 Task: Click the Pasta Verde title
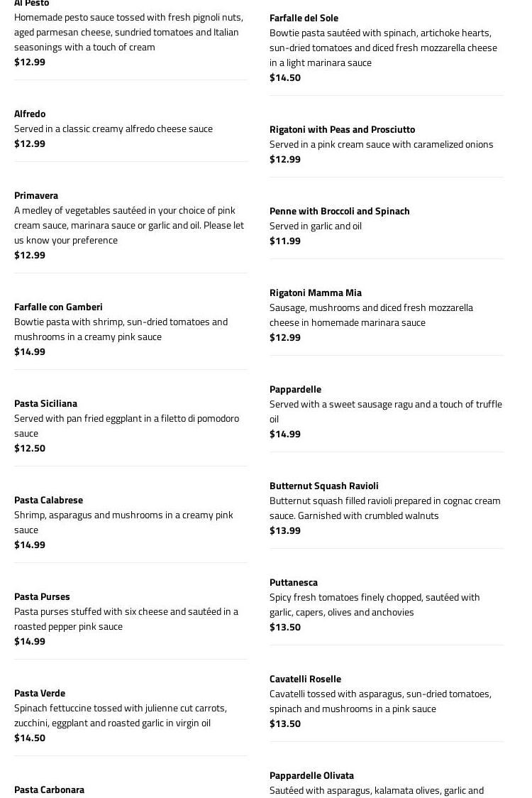pos(40,693)
